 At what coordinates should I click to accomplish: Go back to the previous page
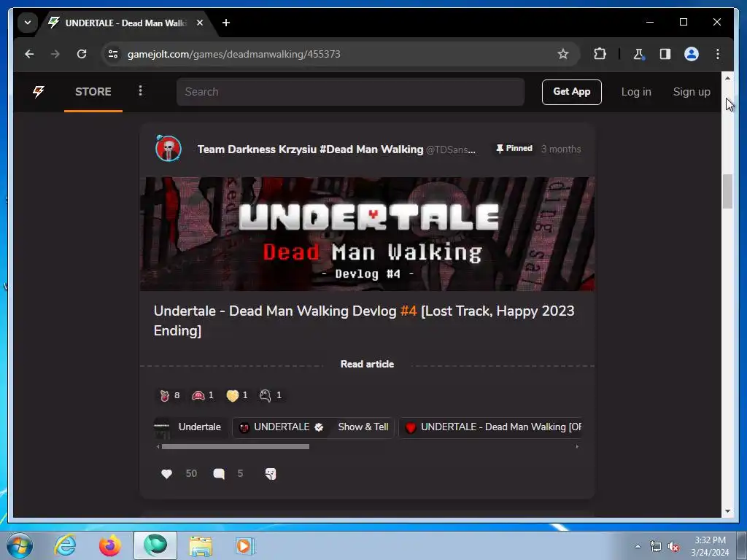(29, 54)
